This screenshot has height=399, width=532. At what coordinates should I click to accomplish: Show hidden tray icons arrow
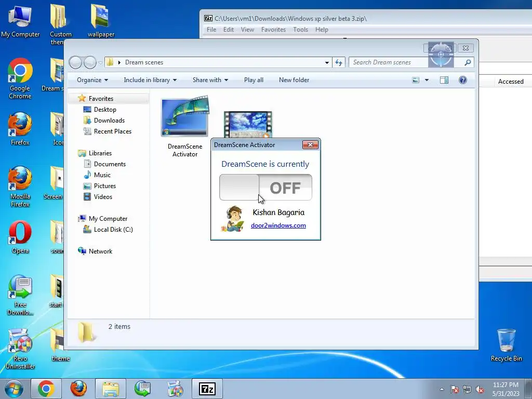442,389
